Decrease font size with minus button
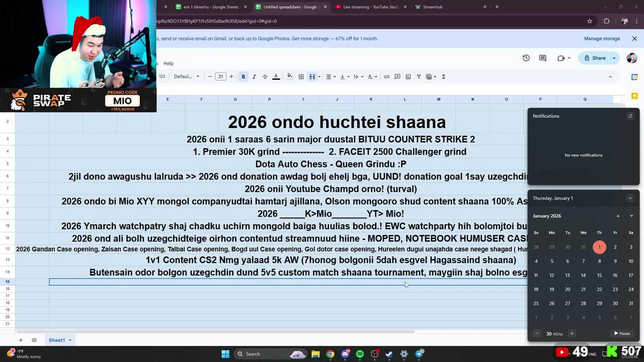 pyautogui.click(x=210, y=76)
